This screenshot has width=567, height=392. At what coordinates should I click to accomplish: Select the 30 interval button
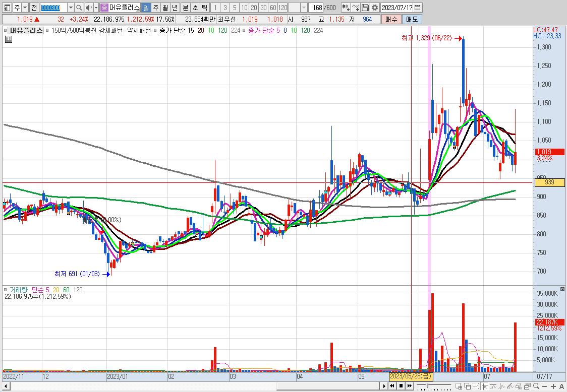click(264, 7)
